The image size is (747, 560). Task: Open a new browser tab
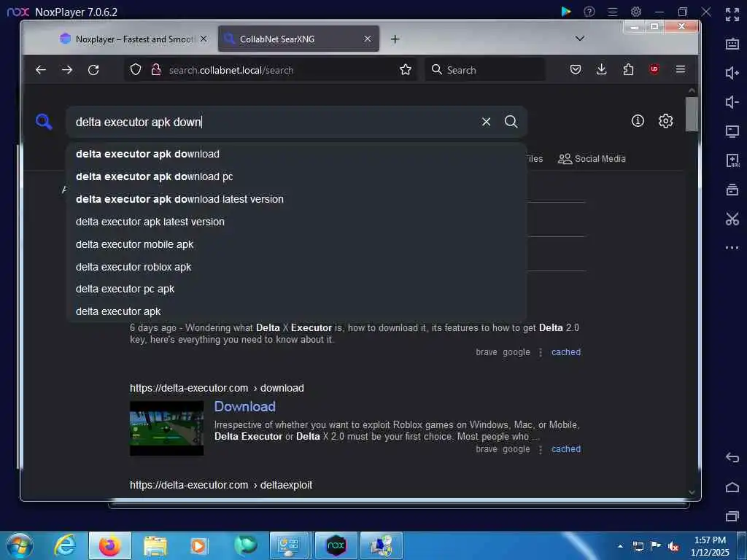[x=395, y=39]
